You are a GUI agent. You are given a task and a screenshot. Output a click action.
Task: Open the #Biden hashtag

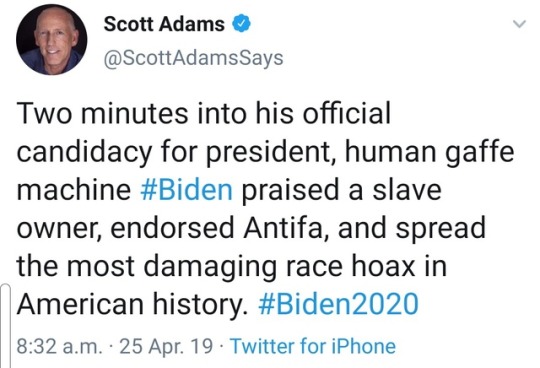[x=186, y=190]
